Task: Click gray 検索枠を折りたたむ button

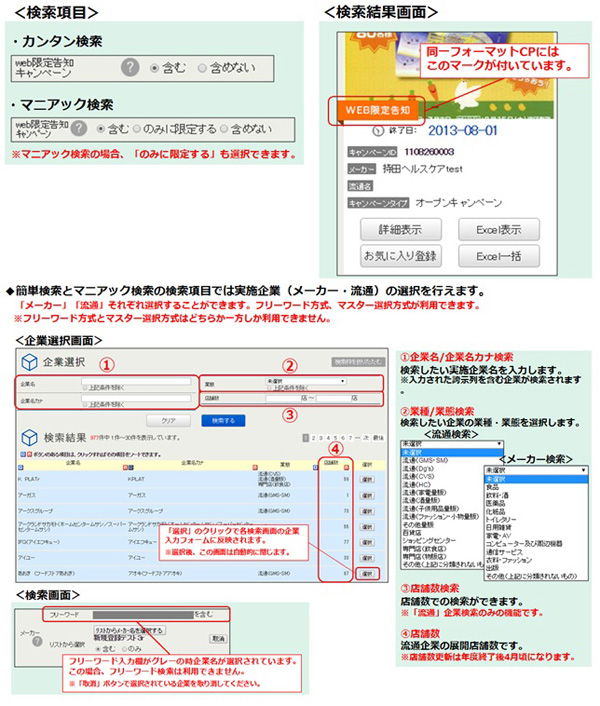Action: click(358, 362)
